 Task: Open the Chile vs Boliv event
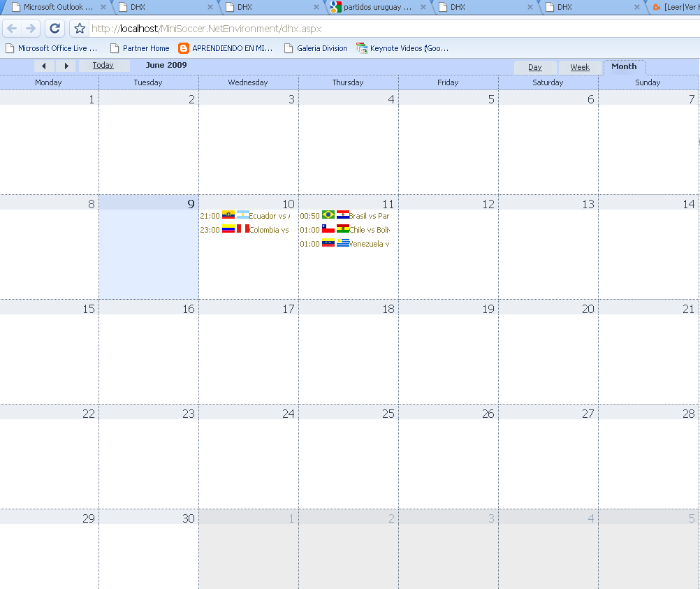344,230
